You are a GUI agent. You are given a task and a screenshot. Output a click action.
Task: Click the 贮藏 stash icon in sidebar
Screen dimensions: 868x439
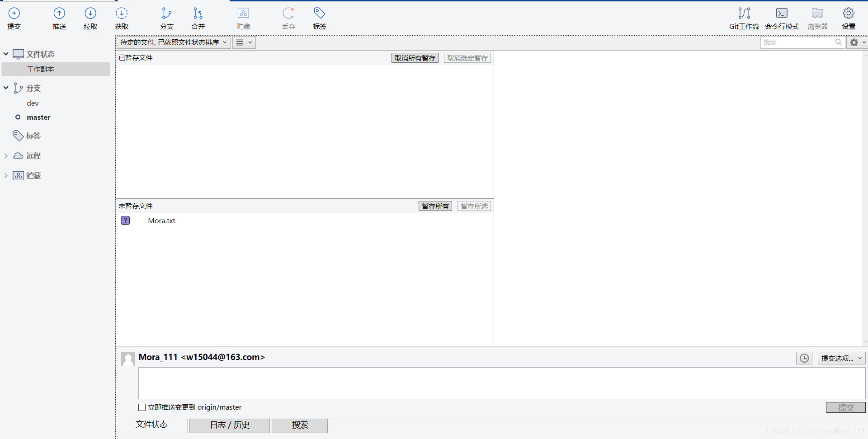tap(18, 176)
